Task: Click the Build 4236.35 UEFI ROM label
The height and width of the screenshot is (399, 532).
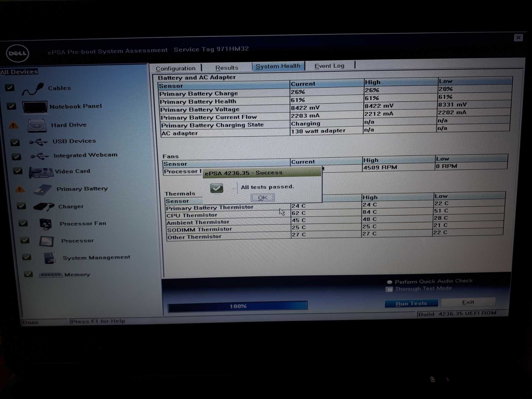Action: click(x=457, y=313)
